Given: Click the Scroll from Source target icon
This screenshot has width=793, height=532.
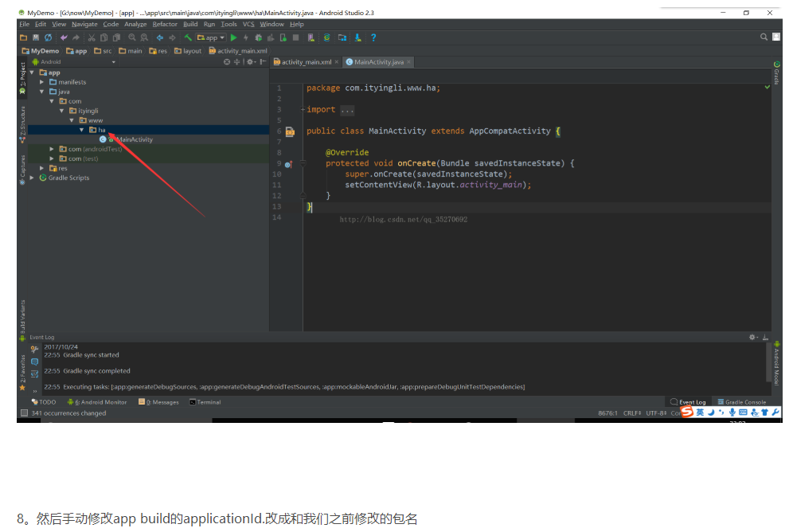Looking at the screenshot, I should (x=227, y=61).
